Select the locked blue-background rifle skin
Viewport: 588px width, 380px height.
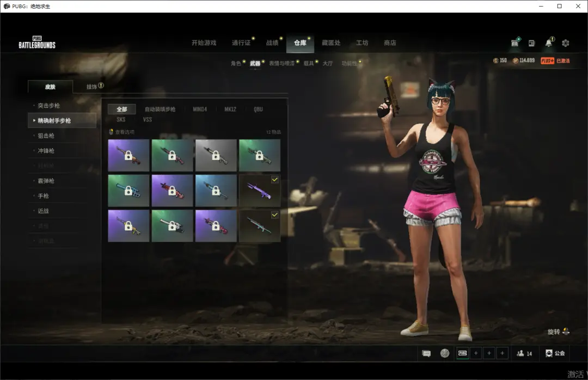tap(216, 191)
